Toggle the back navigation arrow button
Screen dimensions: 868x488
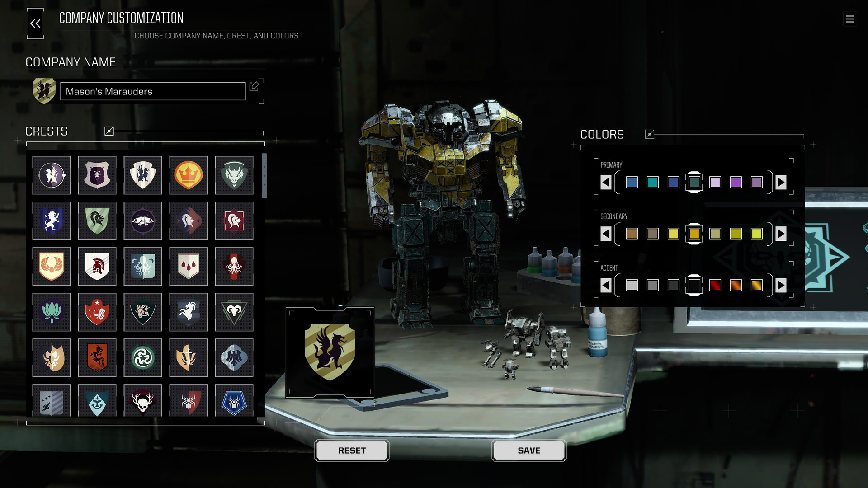pos(36,23)
